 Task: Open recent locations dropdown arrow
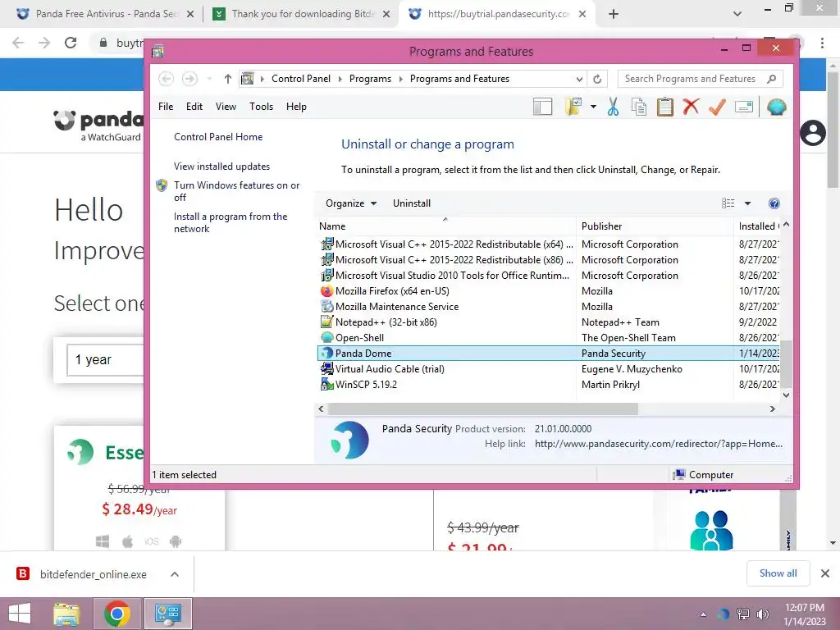209,79
